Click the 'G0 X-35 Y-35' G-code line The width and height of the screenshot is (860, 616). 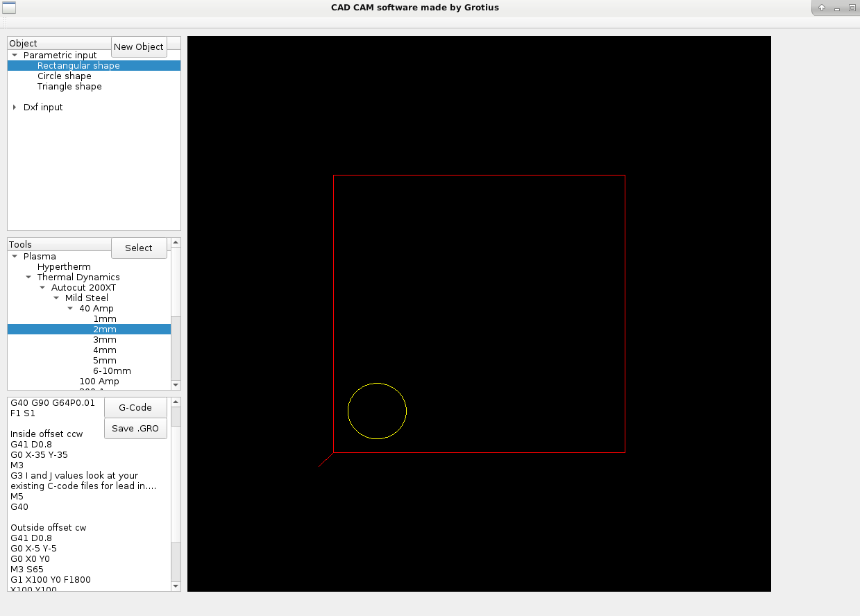(x=39, y=454)
